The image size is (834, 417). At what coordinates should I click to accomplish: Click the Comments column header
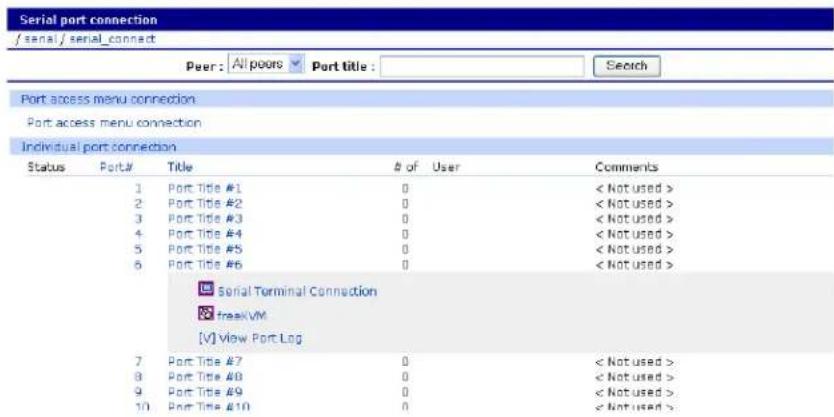tap(627, 167)
